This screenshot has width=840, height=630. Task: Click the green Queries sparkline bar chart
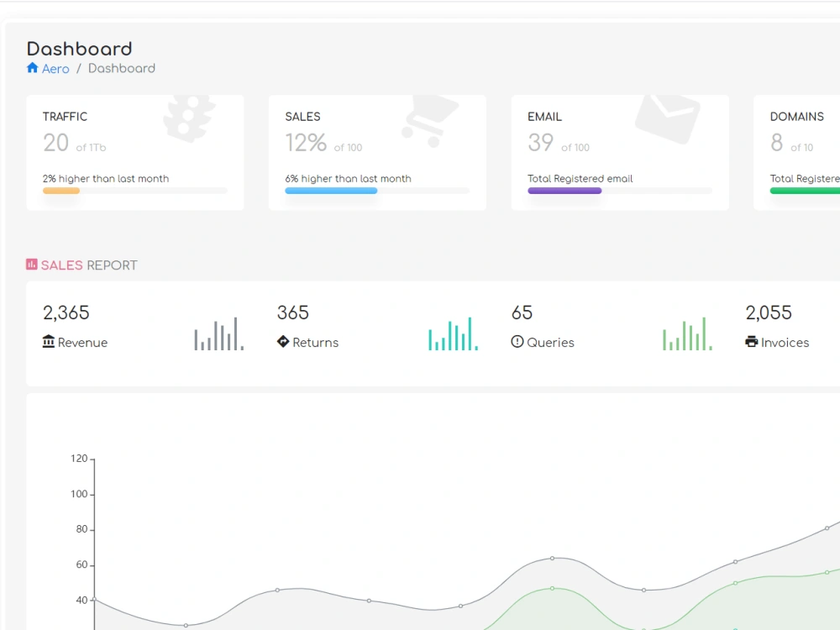click(x=687, y=333)
